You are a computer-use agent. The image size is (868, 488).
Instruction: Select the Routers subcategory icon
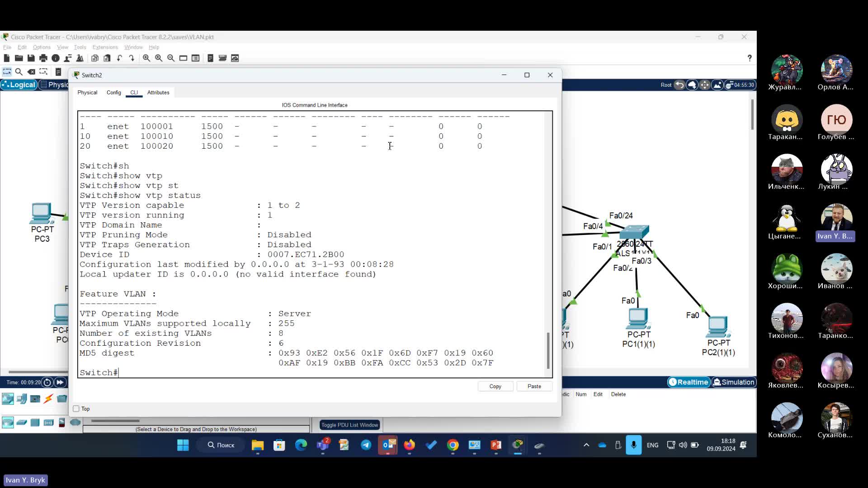(x=8, y=422)
